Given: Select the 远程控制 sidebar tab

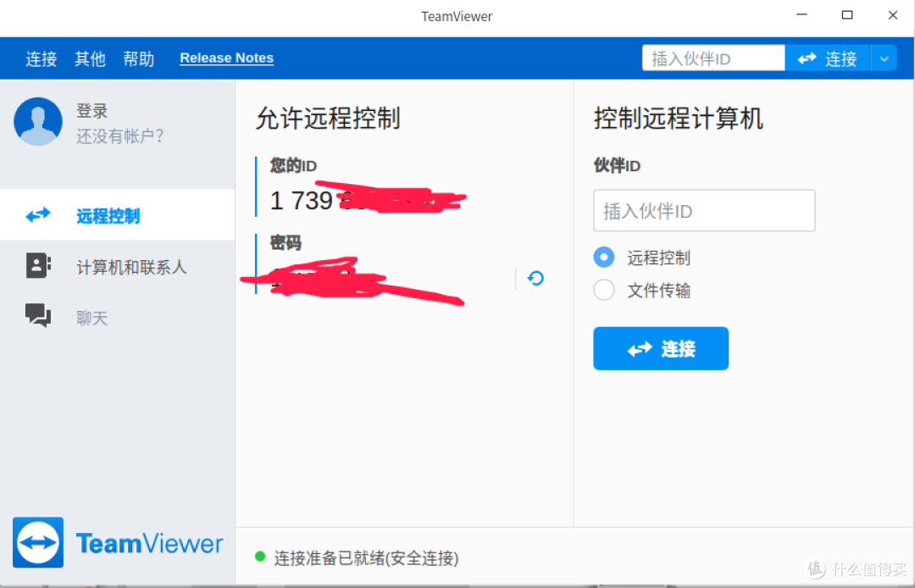Looking at the screenshot, I should pyautogui.click(x=117, y=214).
